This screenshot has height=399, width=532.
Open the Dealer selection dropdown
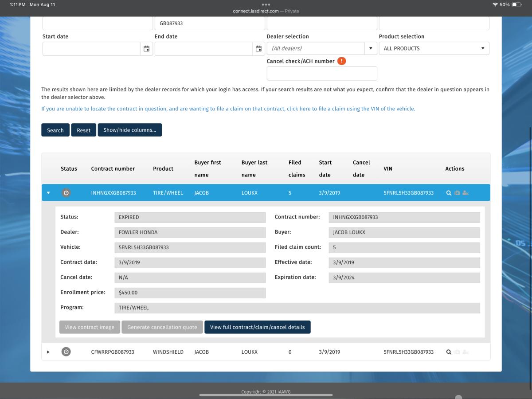(322, 48)
